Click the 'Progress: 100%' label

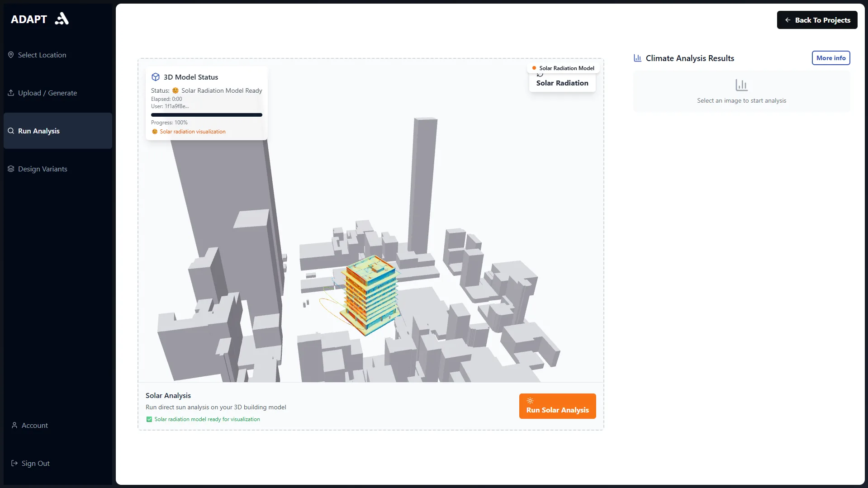[169, 123]
